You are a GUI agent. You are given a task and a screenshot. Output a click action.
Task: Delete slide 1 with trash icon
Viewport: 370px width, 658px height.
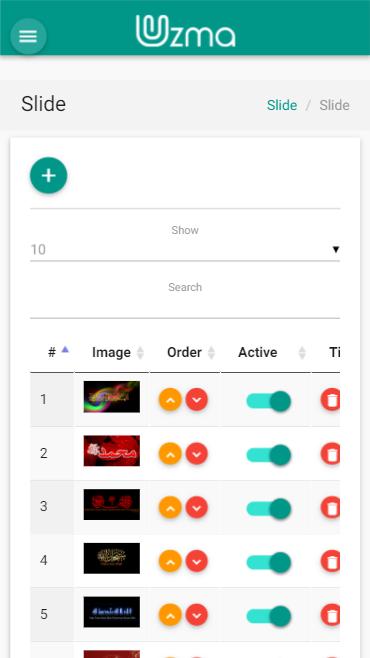pos(331,400)
